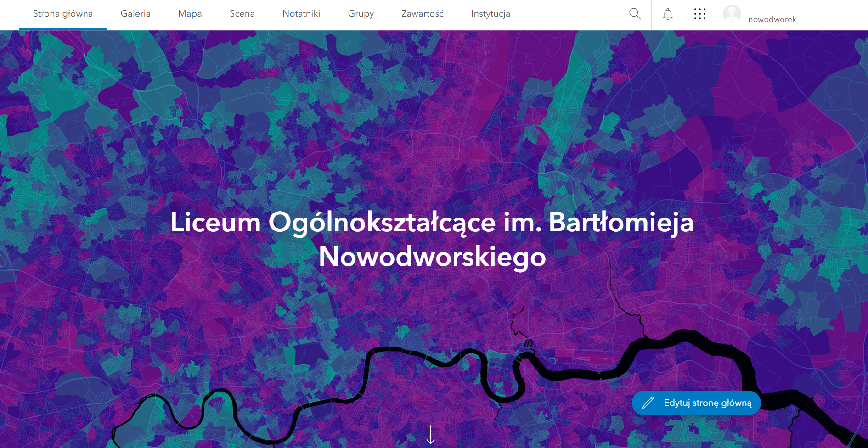The width and height of the screenshot is (868, 448).
Task: Go to the Strona główna tab
Action: pos(63,14)
